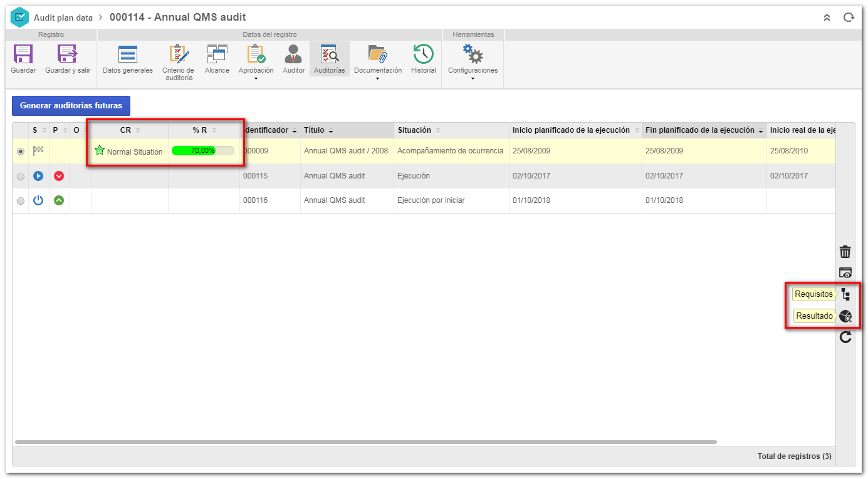This screenshot has width=868, height=479.
Task: Open the Historial clock icon
Action: [424, 54]
